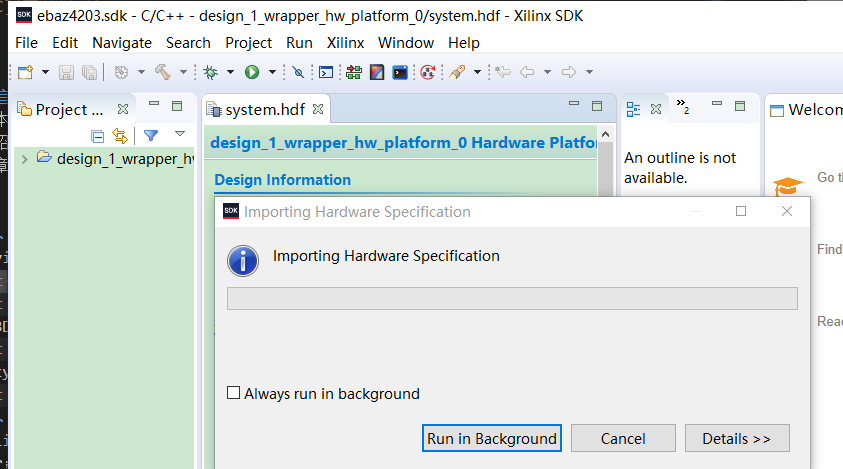
Task: Enable Always run in background checkbox
Action: pyautogui.click(x=233, y=393)
